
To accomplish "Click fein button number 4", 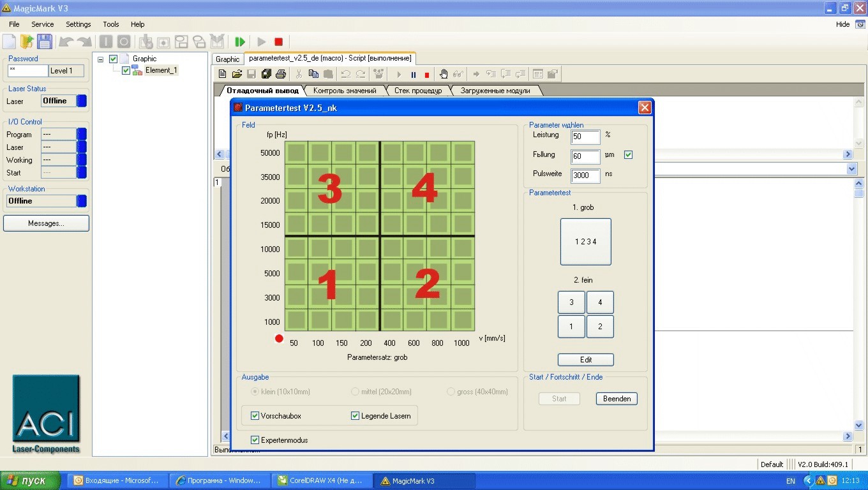I will pos(600,302).
